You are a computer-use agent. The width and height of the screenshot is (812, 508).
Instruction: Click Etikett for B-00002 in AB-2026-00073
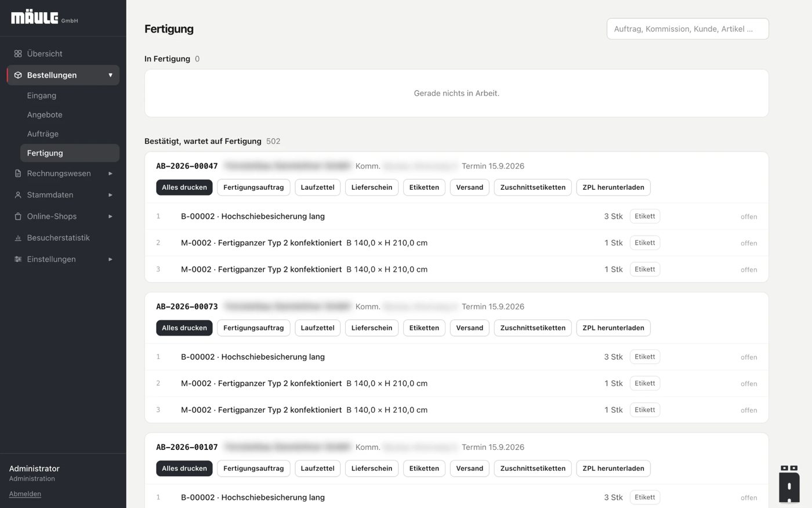pyautogui.click(x=645, y=357)
